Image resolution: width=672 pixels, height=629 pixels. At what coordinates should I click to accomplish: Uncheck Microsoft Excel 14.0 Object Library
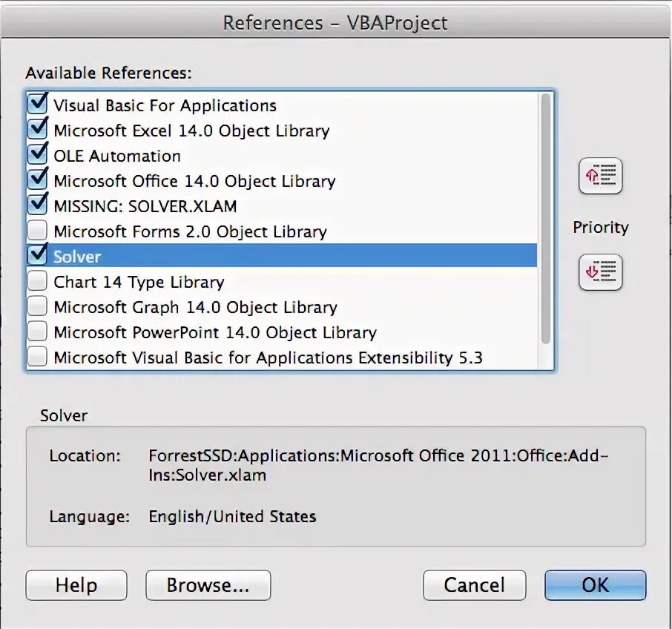[x=37, y=130]
